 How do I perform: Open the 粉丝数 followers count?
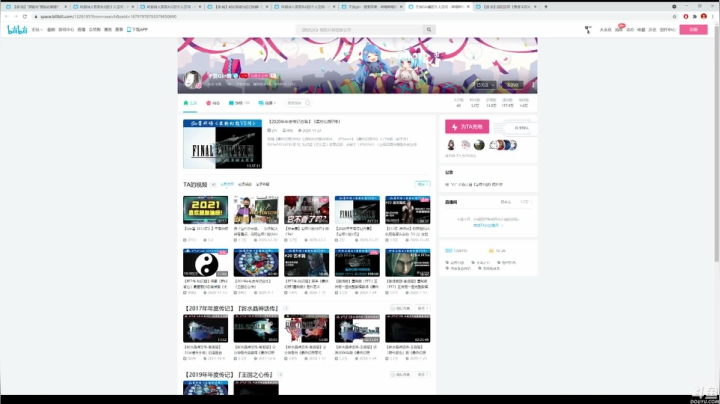pos(475,103)
